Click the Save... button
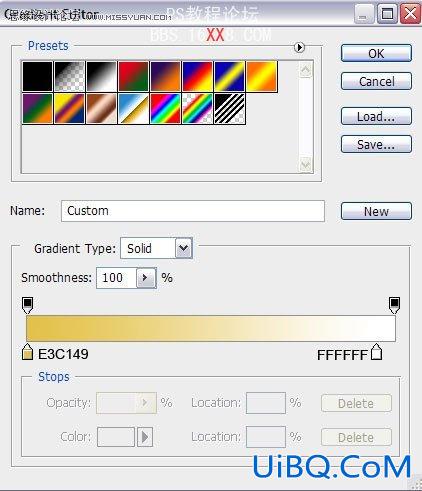Screen dimensions: 422x491 pyautogui.click(x=376, y=144)
